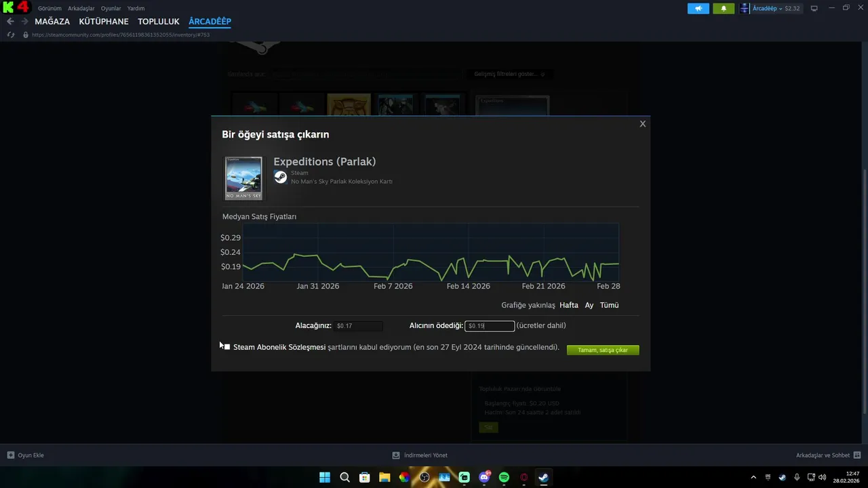Image resolution: width=868 pixels, height=488 pixels.
Task: Open the Görünüm menu
Action: click(x=50, y=8)
